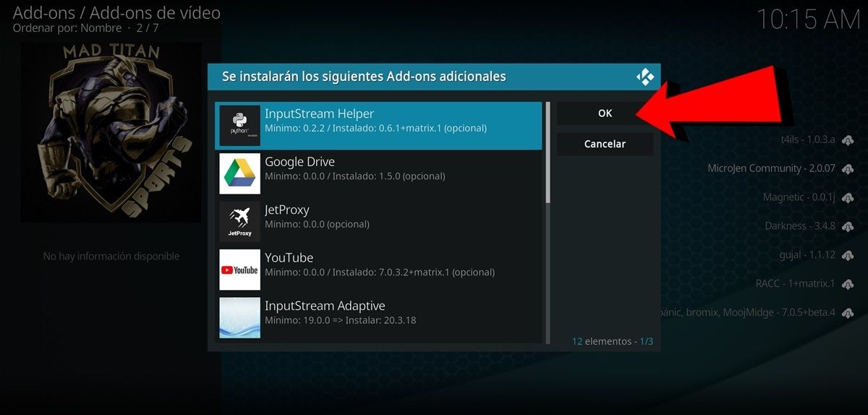The image size is (868, 415).
Task: Select RACC - 1+matrix.1 entry
Action: tap(796, 283)
